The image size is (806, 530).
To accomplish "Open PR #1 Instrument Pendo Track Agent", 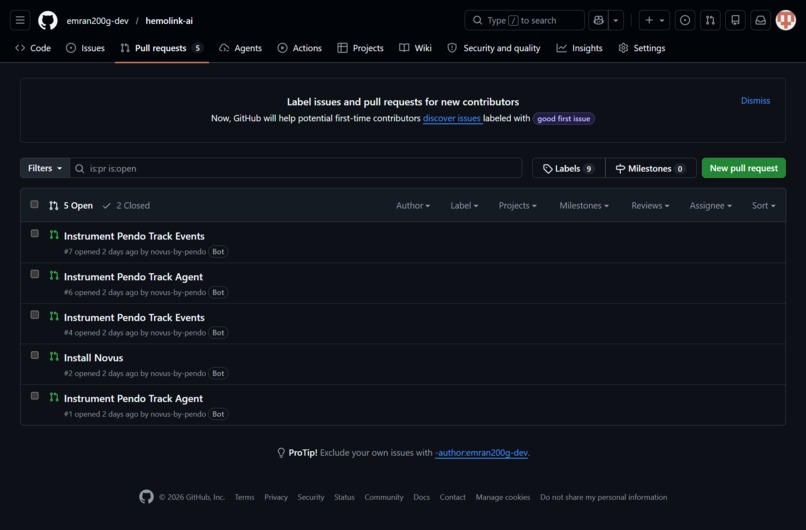I will [x=133, y=398].
